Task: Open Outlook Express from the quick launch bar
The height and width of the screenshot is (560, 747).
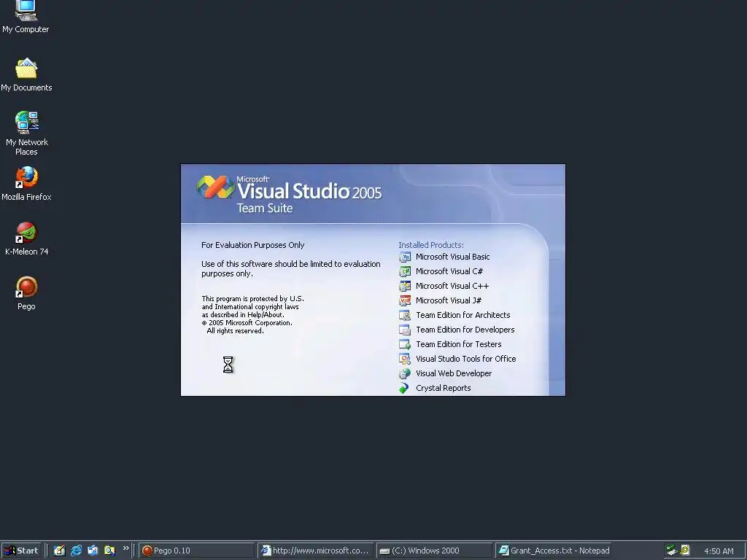Action: [x=93, y=551]
